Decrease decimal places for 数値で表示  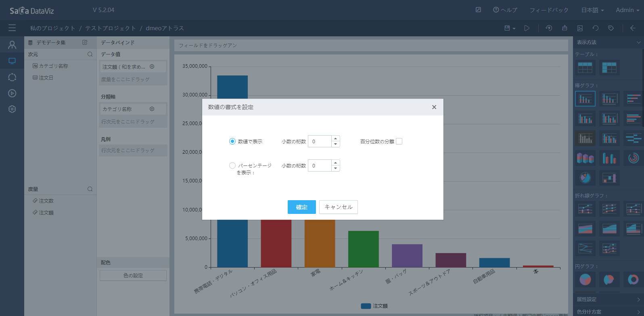pos(335,144)
